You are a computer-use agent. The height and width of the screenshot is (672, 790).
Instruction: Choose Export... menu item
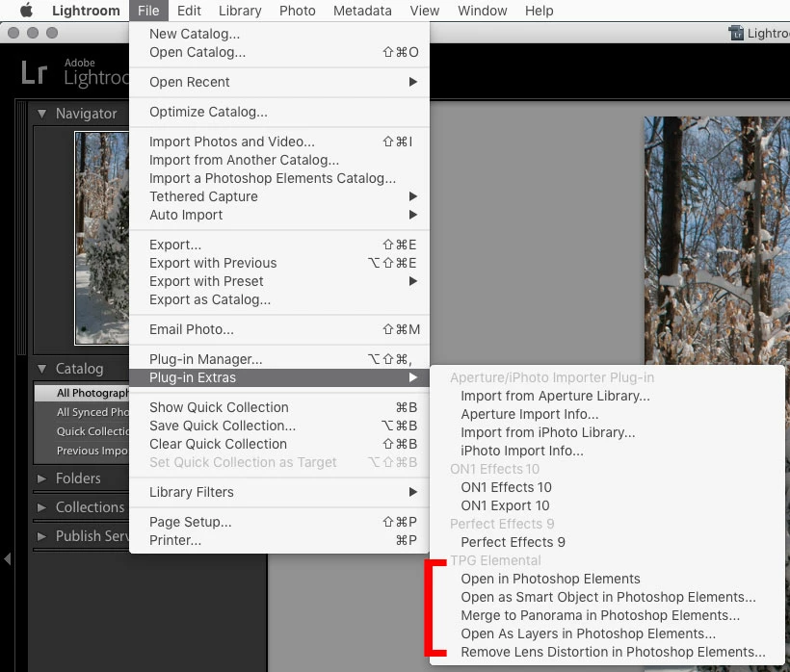[x=279, y=245]
